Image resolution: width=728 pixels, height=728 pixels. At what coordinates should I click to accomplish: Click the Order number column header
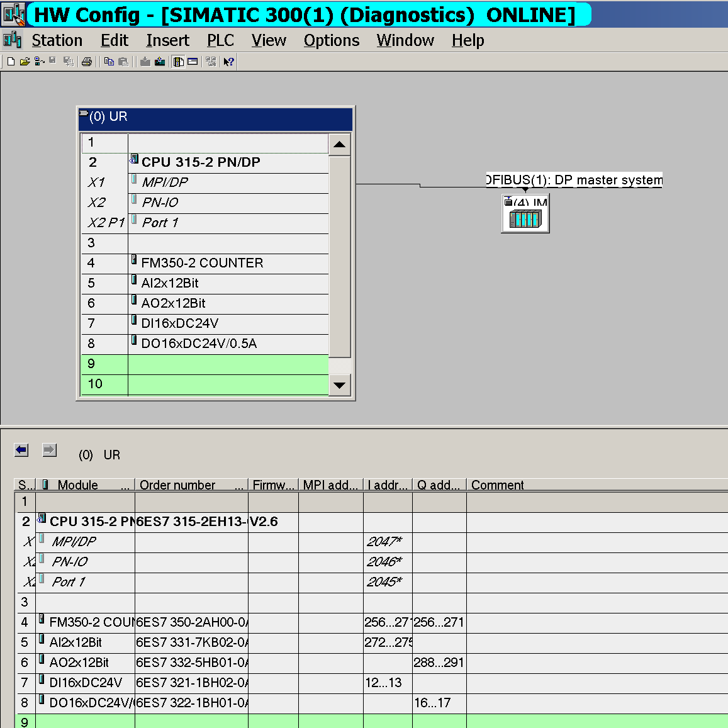[x=191, y=485]
